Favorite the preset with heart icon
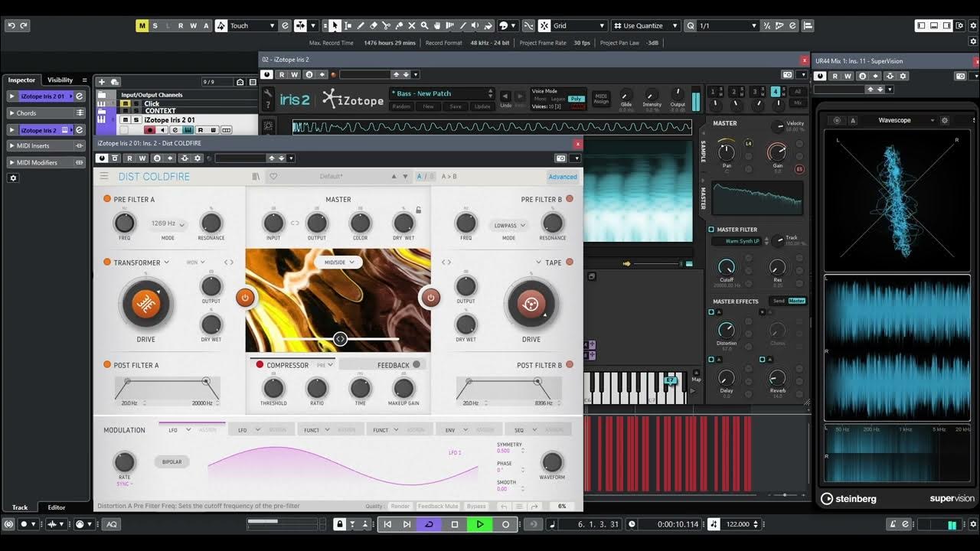This screenshot has height=551, width=980. 273,176
